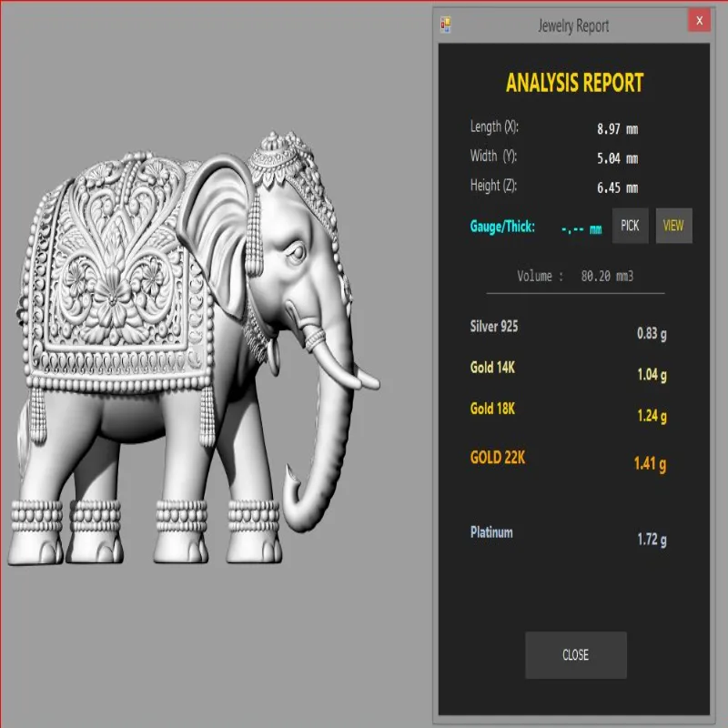Click the Gauge/Thick value field
Image resolution: width=728 pixels, height=728 pixels.
click(581, 229)
